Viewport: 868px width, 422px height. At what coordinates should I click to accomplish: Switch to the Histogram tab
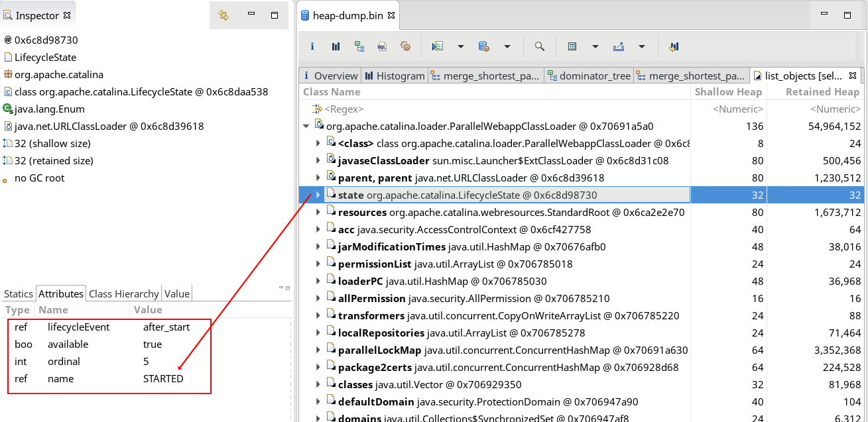coord(395,76)
